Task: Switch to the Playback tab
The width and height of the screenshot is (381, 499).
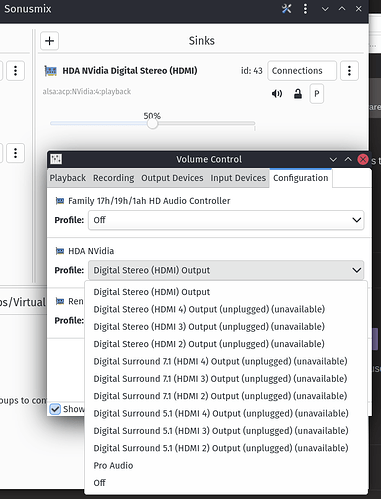Action: (68, 178)
